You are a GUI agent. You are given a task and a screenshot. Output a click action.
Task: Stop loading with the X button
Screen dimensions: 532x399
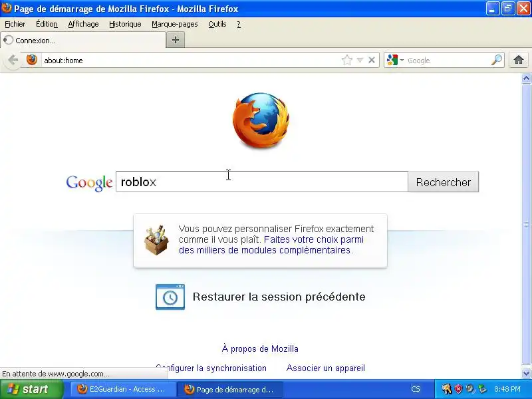click(372, 60)
